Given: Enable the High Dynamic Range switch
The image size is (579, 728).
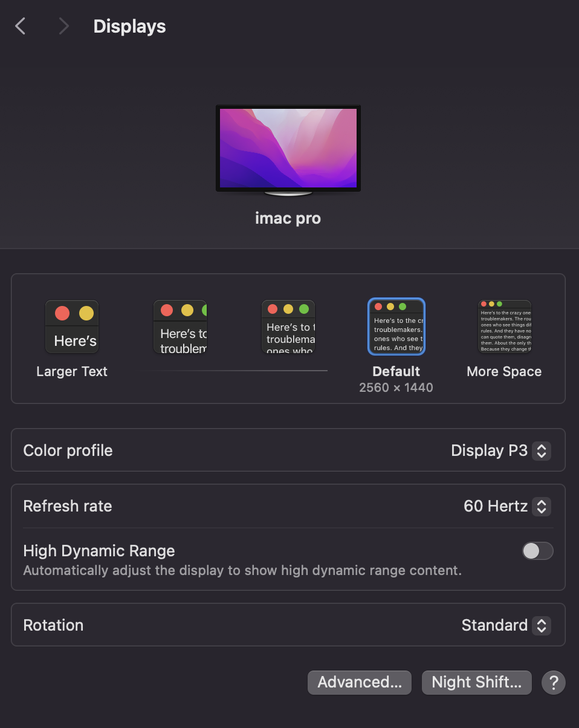Looking at the screenshot, I should (537, 551).
